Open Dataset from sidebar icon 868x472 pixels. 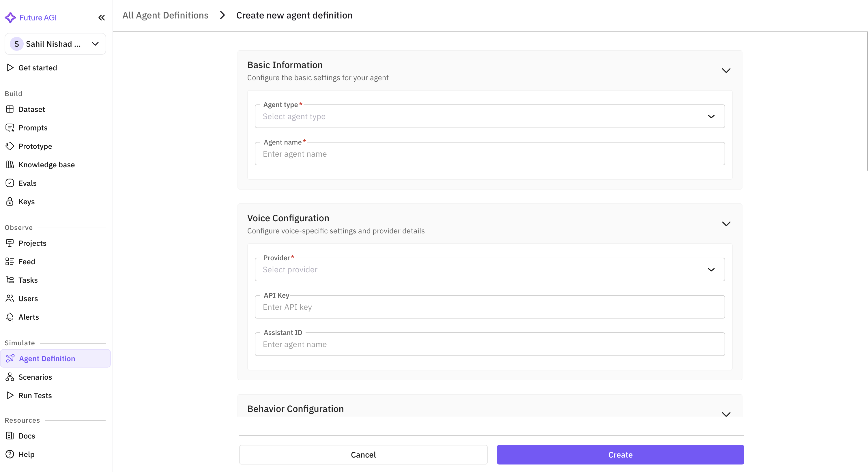point(10,109)
